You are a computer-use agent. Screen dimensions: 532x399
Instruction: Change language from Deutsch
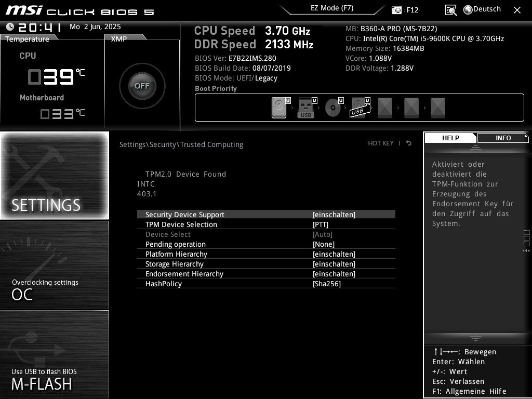[x=487, y=9]
